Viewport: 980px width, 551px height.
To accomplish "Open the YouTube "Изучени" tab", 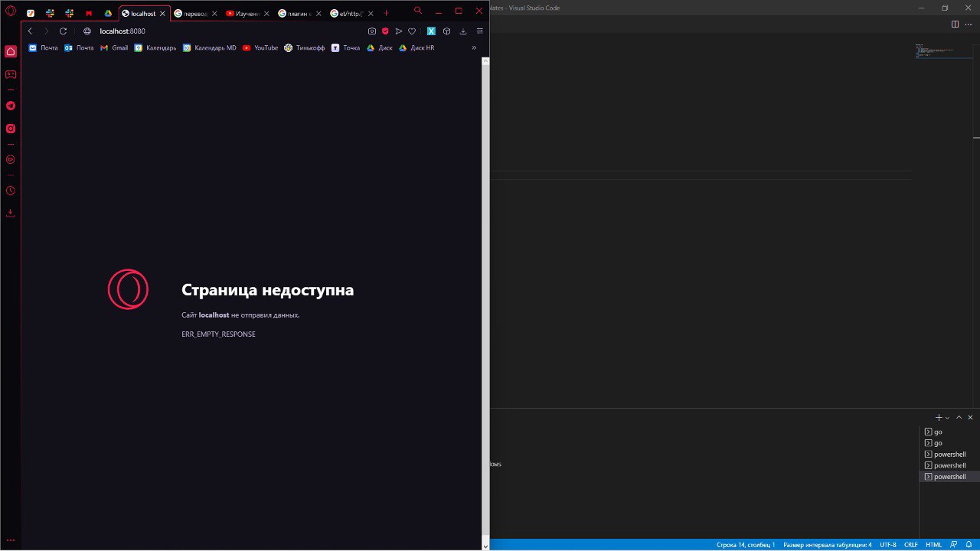I will click(247, 13).
